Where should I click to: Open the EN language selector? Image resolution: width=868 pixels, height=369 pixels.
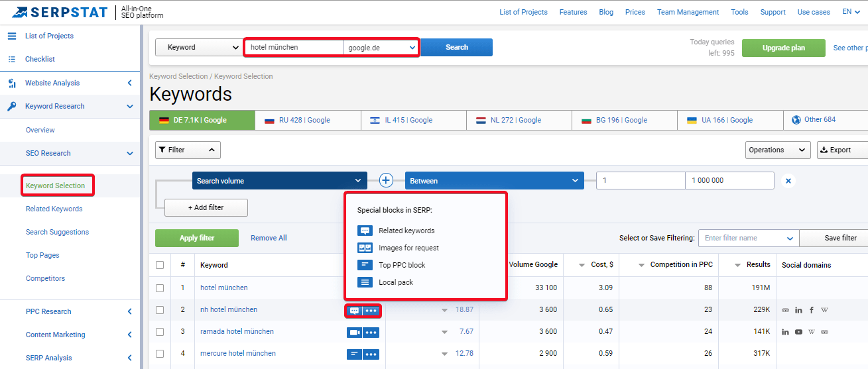tap(851, 12)
